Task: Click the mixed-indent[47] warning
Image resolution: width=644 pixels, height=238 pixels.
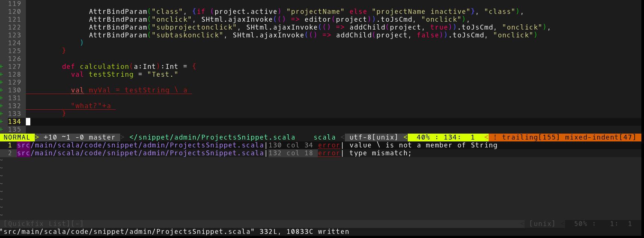Action: coord(600,137)
